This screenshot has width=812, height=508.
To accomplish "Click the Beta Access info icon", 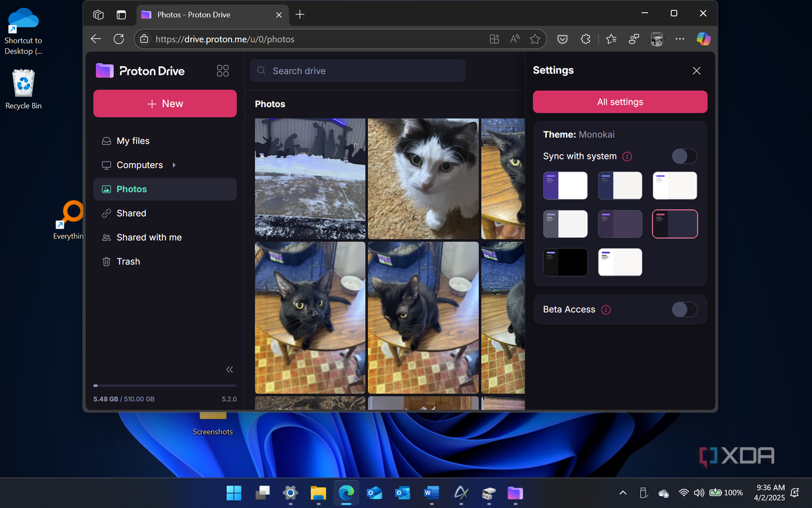I will point(606,310).
